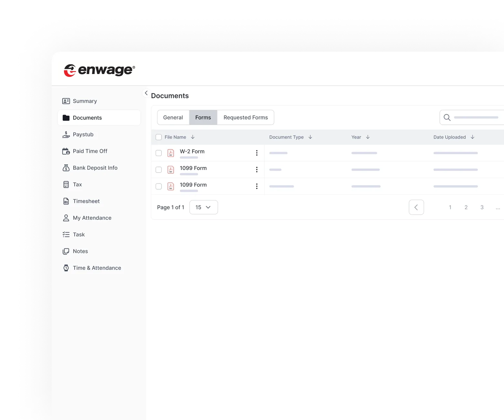Check the checkbox for W-2 Form row
The width and height of the screenshot is (504, 420).
click(159, 153)
